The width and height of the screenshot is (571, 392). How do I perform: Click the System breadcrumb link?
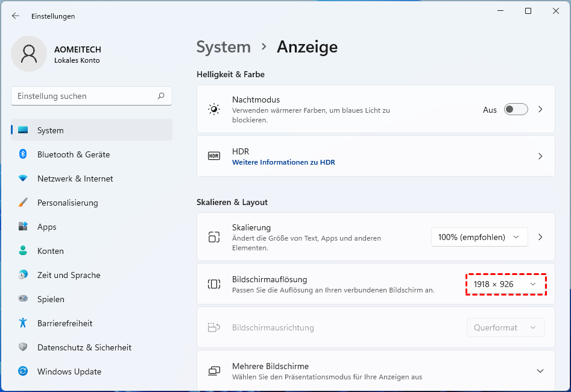coord(224,47)
